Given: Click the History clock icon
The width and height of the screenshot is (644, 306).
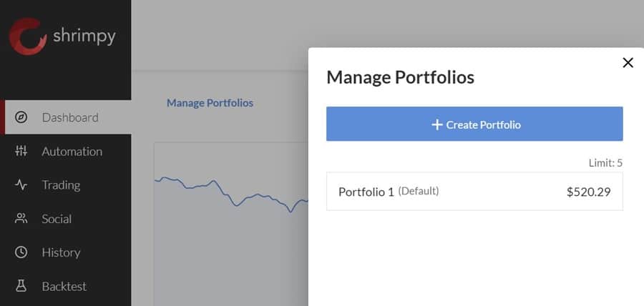Looking at the screenshot, I should point(21,252).
